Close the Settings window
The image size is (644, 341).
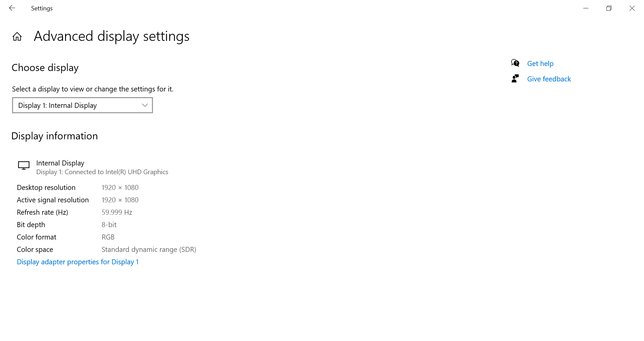pos(632,8)
